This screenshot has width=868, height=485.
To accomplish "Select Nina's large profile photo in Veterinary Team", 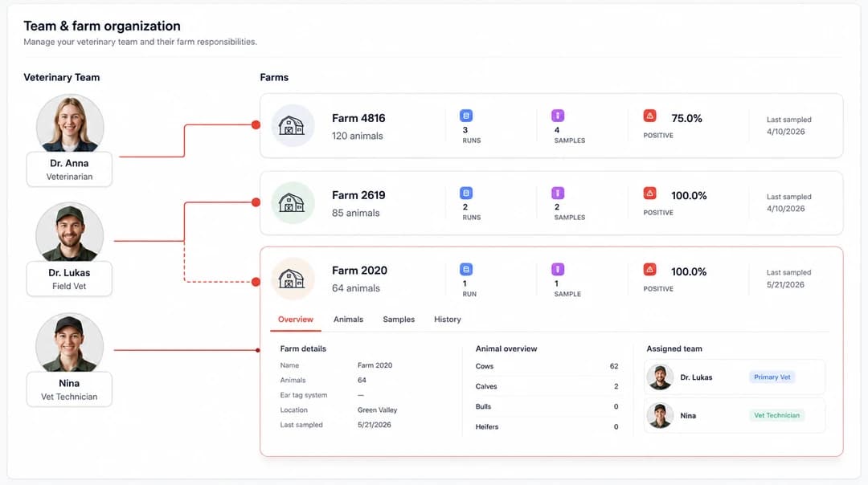I will 70,344.
